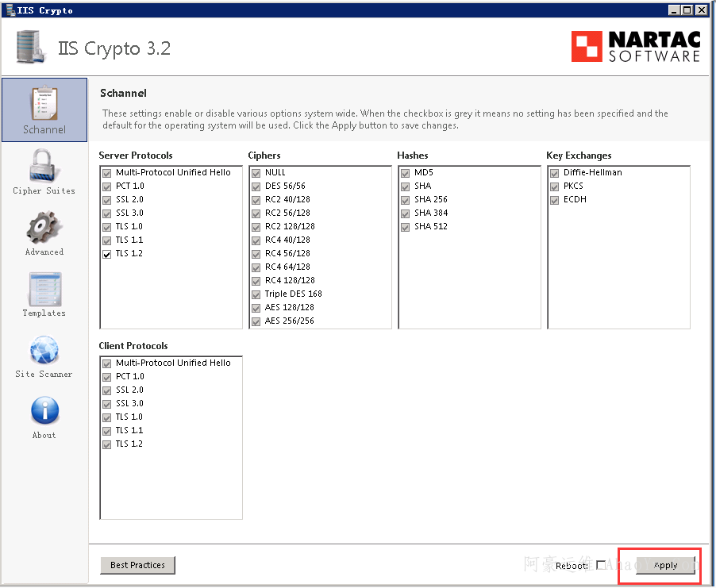Toggle client protocol TLS 1.1 checkbox

(107, 431)
